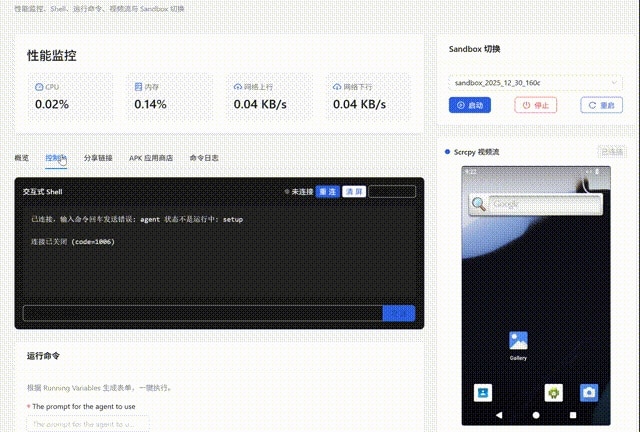This screenshot has width=640, height=432.
Task: Click the 网络上行 value 0.04 KB/s
Action: click(x=260, y=105)
